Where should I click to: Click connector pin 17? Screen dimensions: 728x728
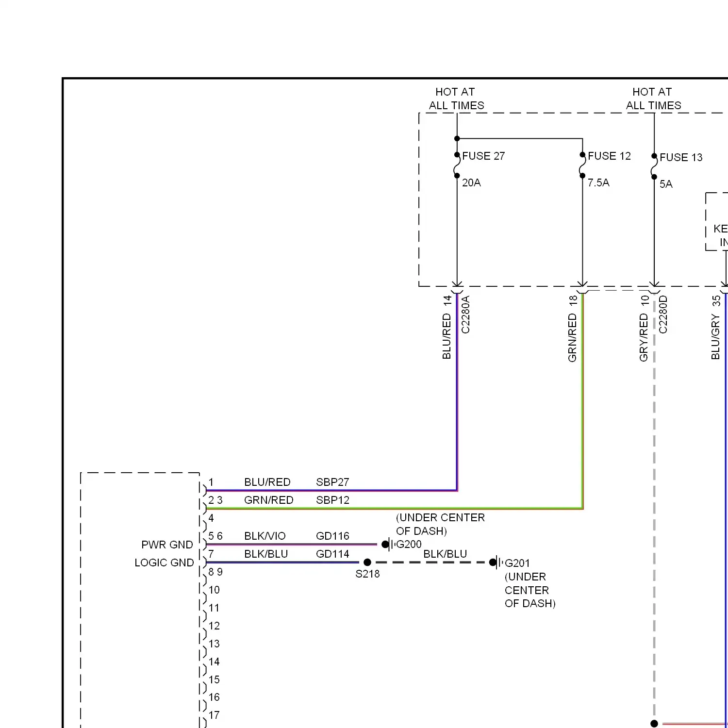[214, 715]
